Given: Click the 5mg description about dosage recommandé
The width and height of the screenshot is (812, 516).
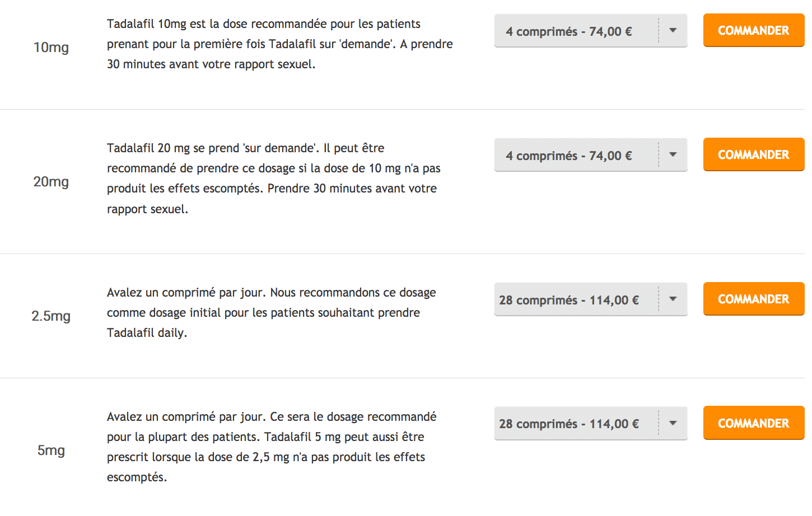Looking at the screenshot, I should pos(272,447).
